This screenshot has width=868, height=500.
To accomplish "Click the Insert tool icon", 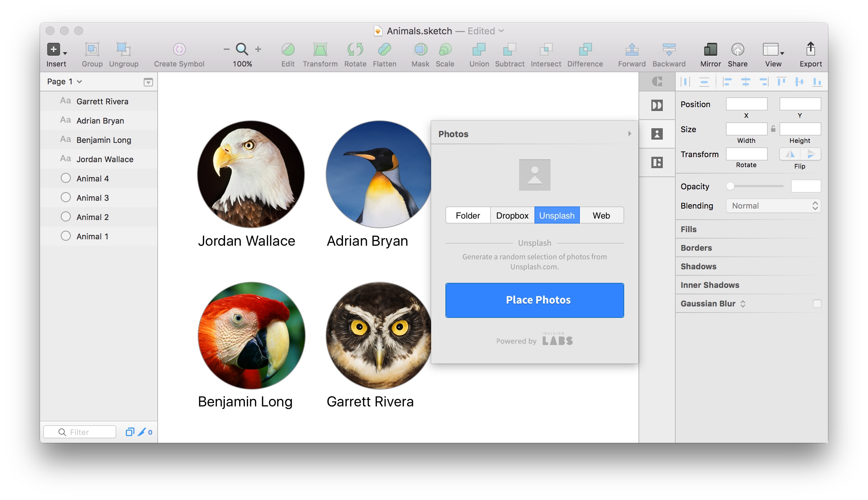I will 54,50.
